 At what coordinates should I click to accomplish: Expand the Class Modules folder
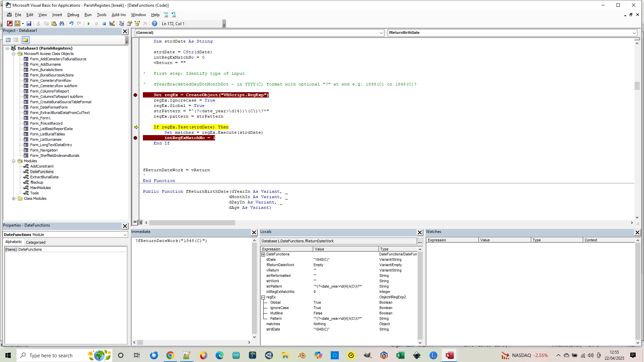(x=14, y=198)
